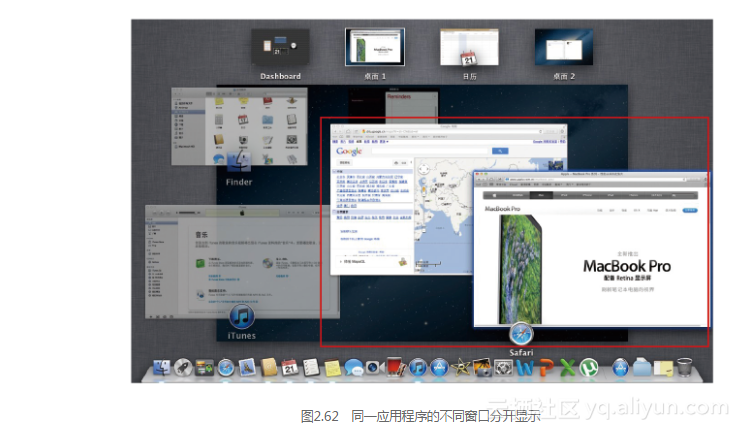Open yellow sticky note stack beside Trash

[x=663, y=368]
